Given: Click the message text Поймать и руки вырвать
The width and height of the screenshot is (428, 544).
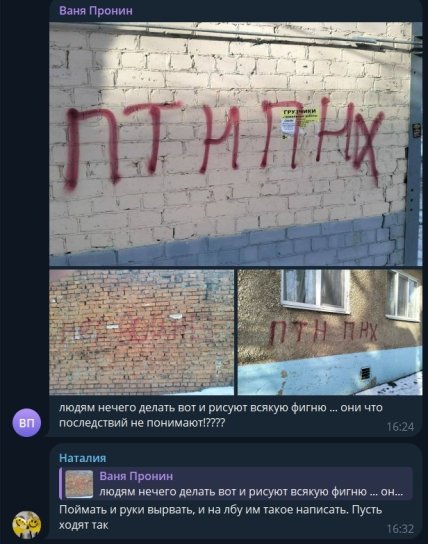Looking at the screenshot, I should (221, 517).
